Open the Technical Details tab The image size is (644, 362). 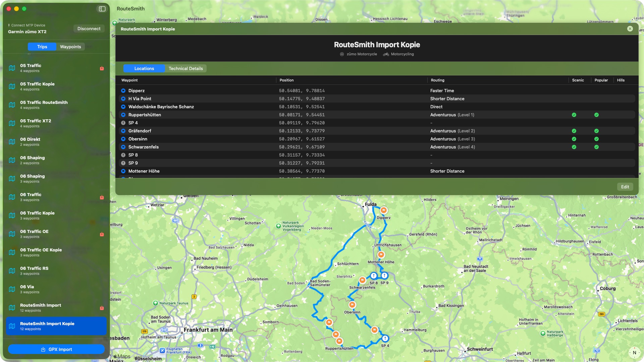point(186,68)
